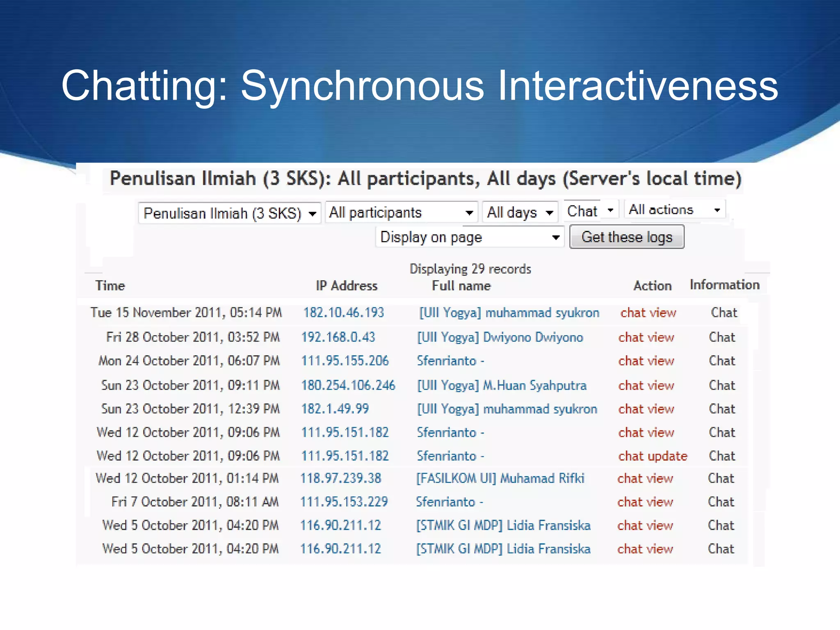Open the Chat activity dropdown
The image size is (840, 630).
pos(591,211)
